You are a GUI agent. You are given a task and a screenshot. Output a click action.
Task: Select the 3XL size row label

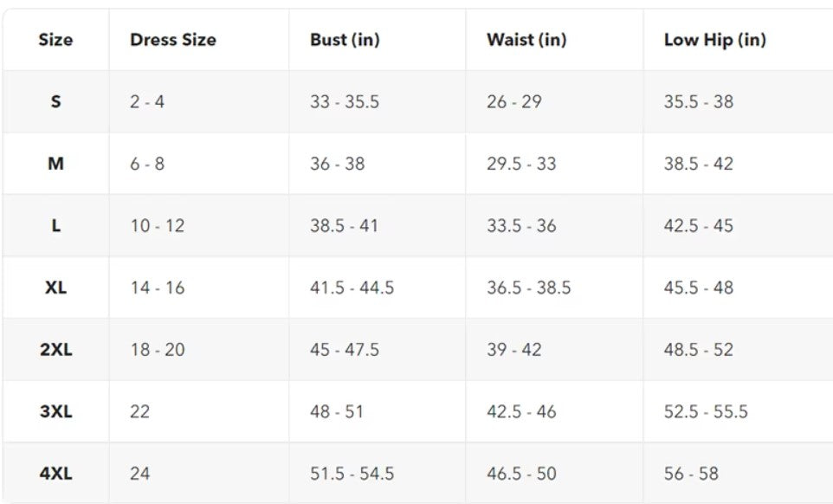55,411
